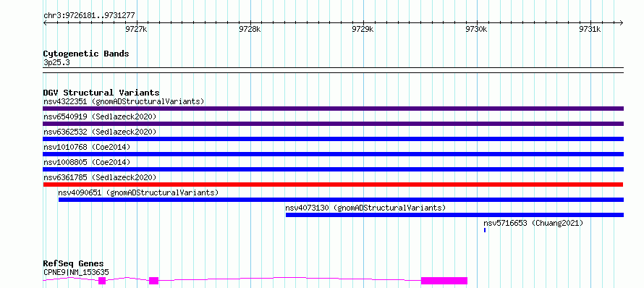The width and height of the screenshot is (644, 288).
Task: Select the blue bar under nsv6362532
Action: click(333, 139)
